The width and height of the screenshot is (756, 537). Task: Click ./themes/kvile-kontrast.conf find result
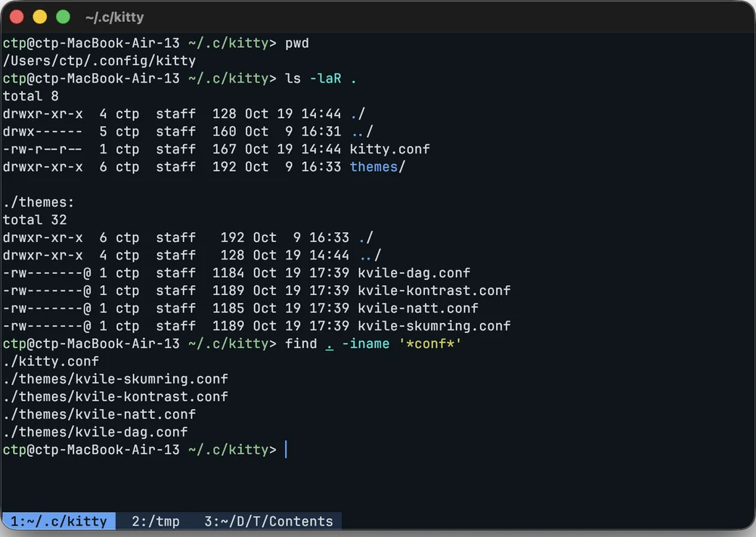115,396
